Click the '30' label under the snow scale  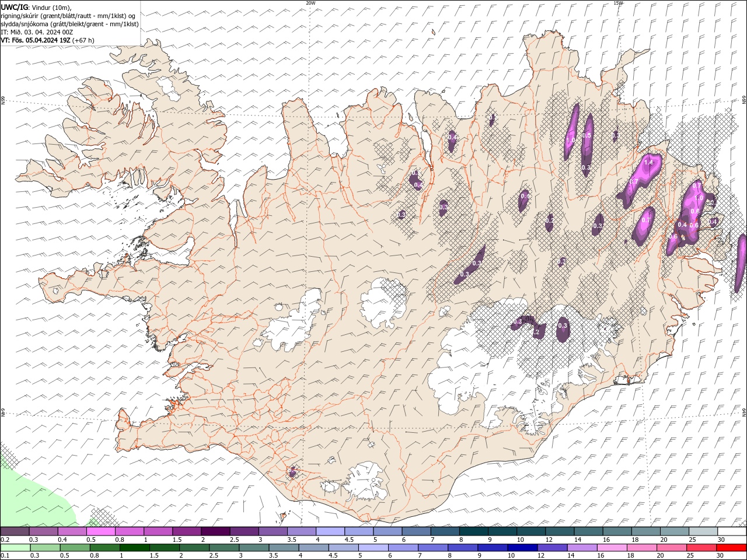coord(721,540)
